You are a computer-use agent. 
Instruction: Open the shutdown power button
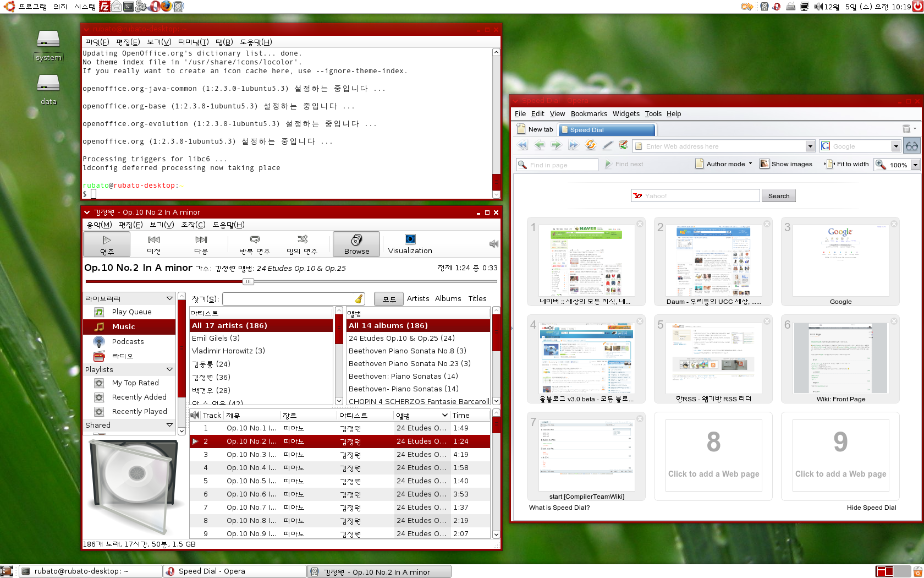(x=917, y=7)
